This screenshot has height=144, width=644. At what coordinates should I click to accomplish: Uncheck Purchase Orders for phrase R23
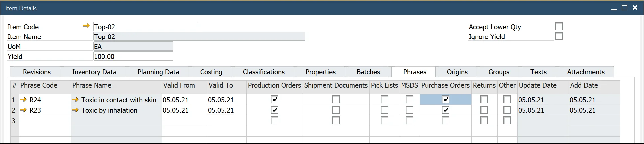(x=445, y=110)
